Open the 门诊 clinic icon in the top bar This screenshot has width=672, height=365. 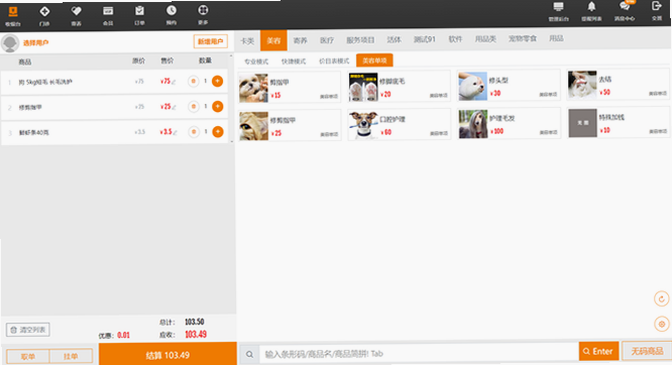pos(44,16)
